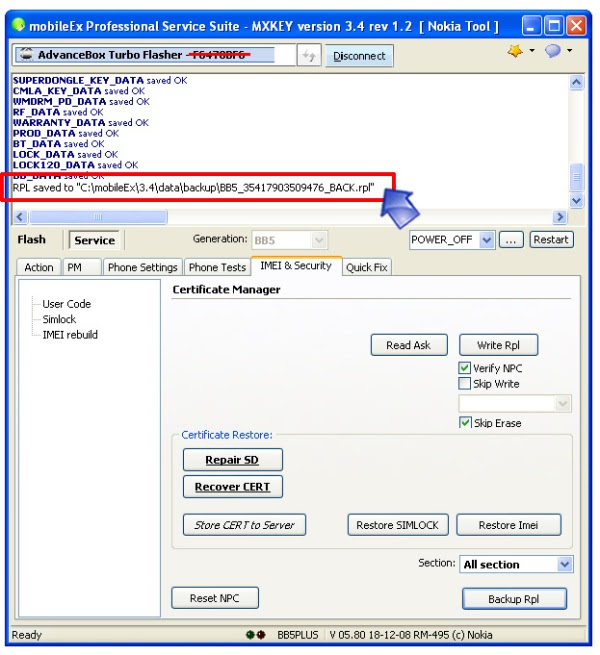Viewport: 600px width, 655px height.
Task: Toggle the Verify NPC checkbox
Action: pyautogui.click(x=464, y=368)
